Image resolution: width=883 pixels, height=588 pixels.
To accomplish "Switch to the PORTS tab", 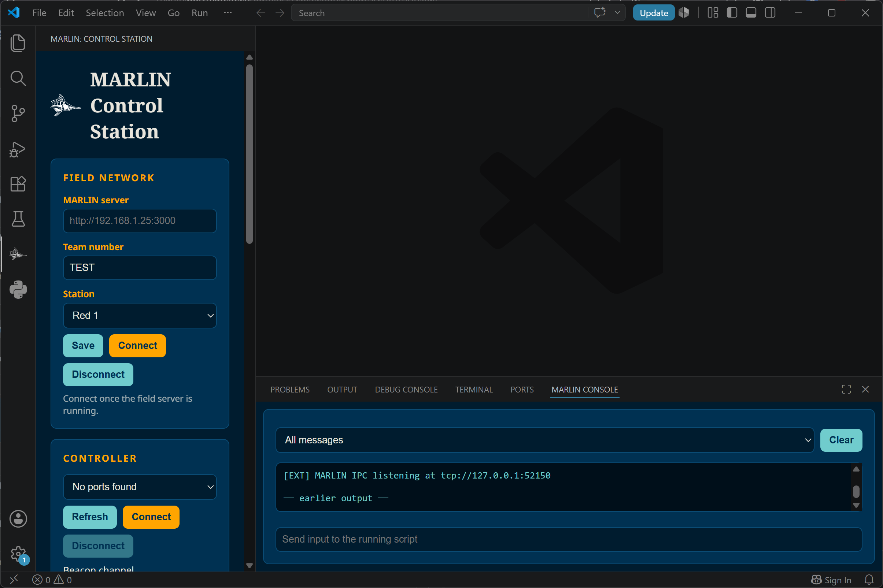I will pyautogui.click(x=522, y=390).
